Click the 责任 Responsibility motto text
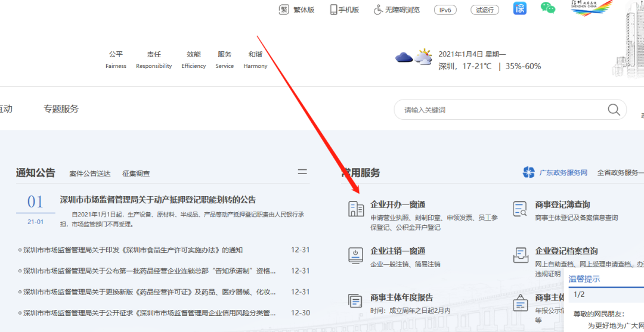The width and height of the screenshot is (644, 332). [154, 60]
